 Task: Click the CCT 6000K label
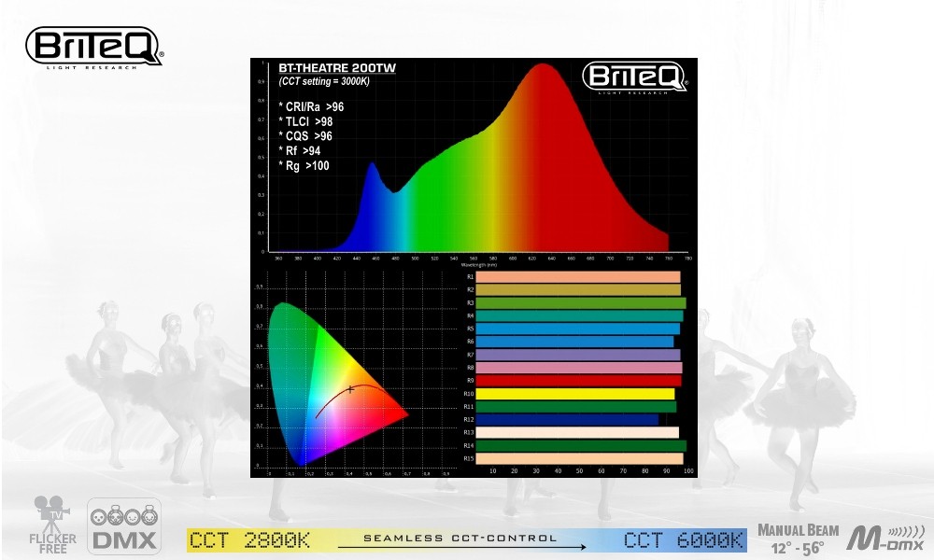[684, 540]
